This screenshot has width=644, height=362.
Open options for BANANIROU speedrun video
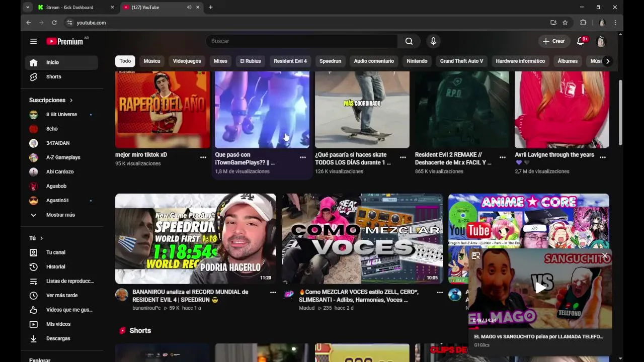click(x=273, y=292)
